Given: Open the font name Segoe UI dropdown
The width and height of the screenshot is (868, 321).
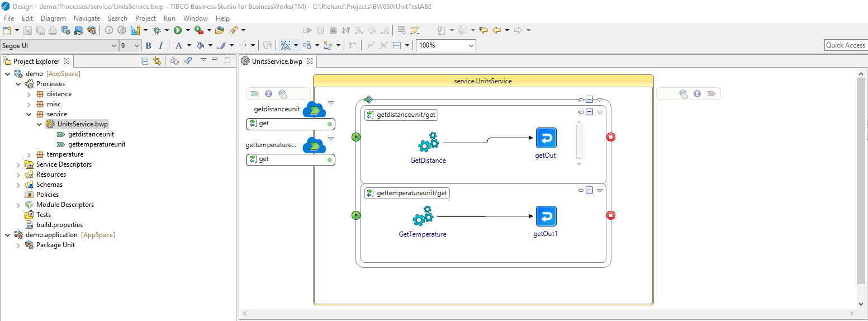Looking at the screenshot, I should click(x=114, y=45).
